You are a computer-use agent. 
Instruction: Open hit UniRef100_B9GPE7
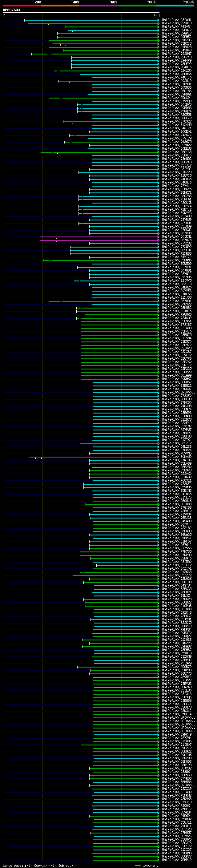point(176,33)
